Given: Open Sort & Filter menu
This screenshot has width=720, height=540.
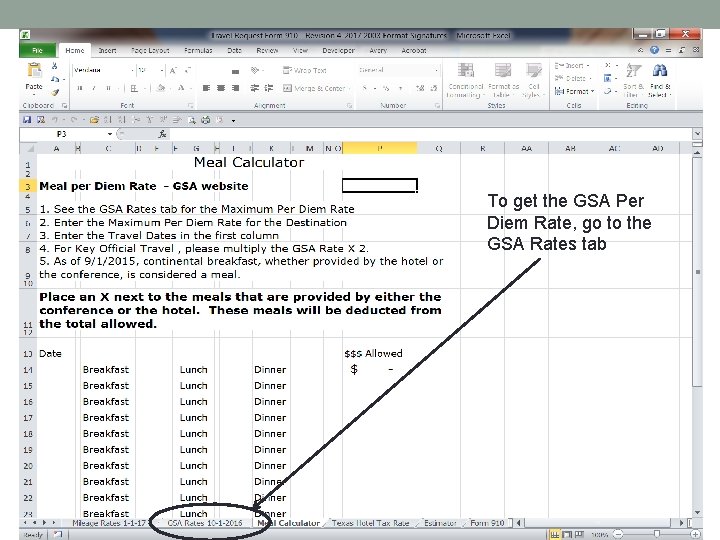Looking at the screenshot, I should [634, 80].
